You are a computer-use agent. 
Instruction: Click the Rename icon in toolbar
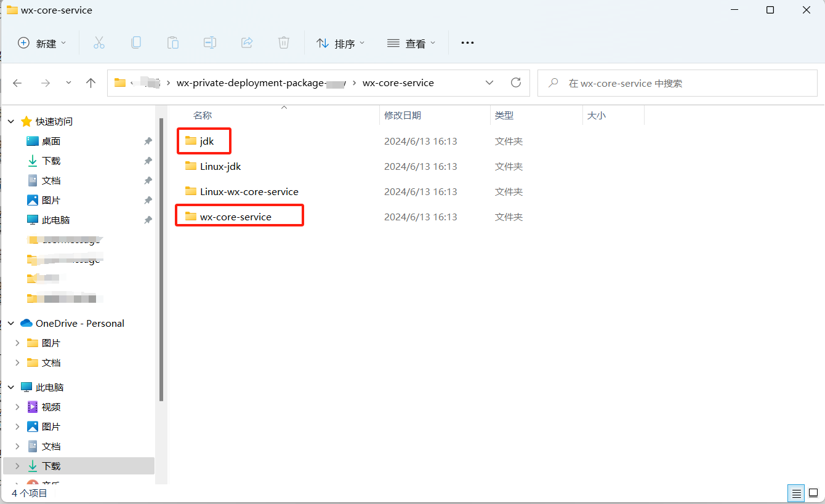point(210,42)
